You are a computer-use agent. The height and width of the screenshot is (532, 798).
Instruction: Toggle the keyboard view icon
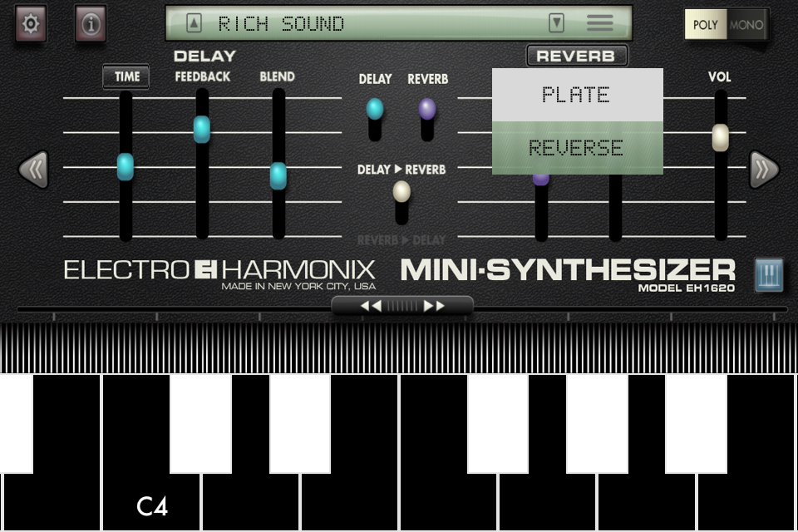pos(769,275)
